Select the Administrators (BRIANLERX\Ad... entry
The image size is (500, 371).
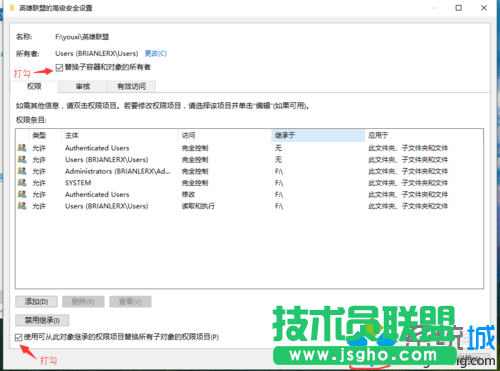tap(249, 171)
